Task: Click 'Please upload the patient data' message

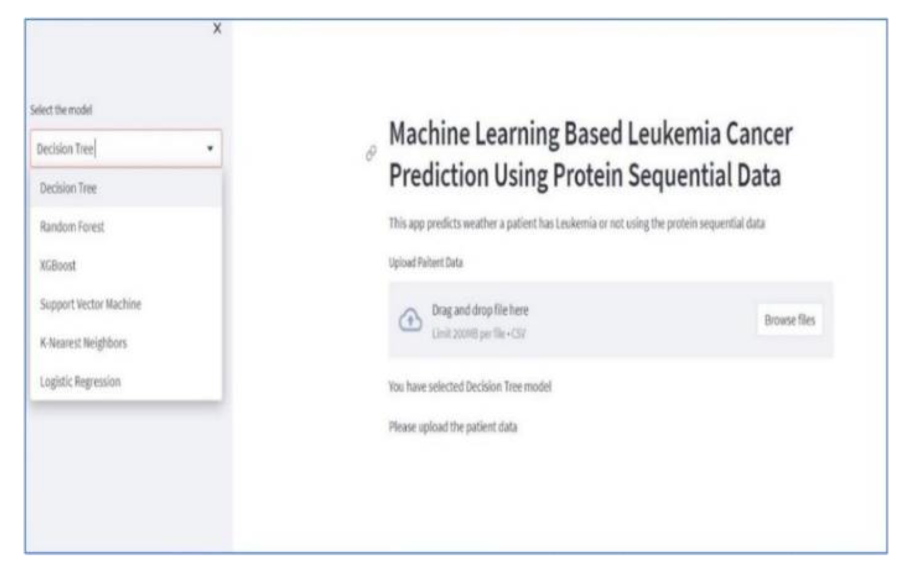Action: (x=453, y=427)
